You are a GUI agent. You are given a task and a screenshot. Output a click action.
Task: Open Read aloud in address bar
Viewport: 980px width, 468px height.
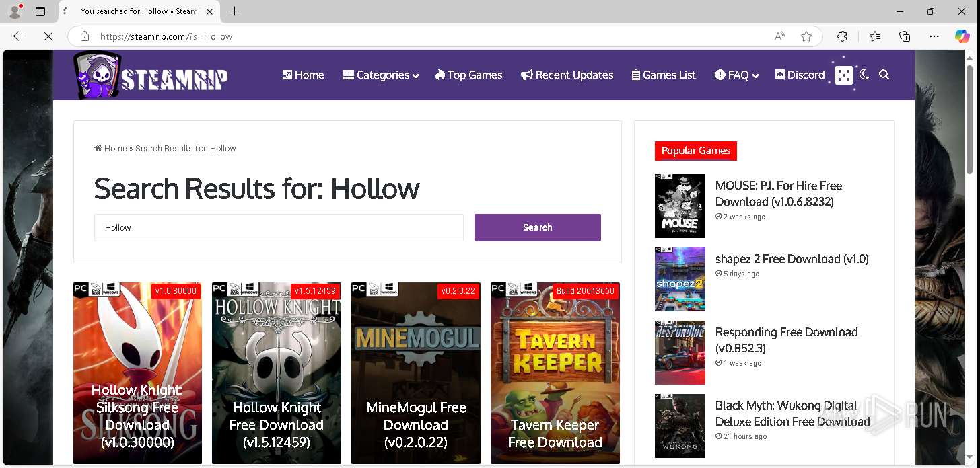[x=779, y=36]
